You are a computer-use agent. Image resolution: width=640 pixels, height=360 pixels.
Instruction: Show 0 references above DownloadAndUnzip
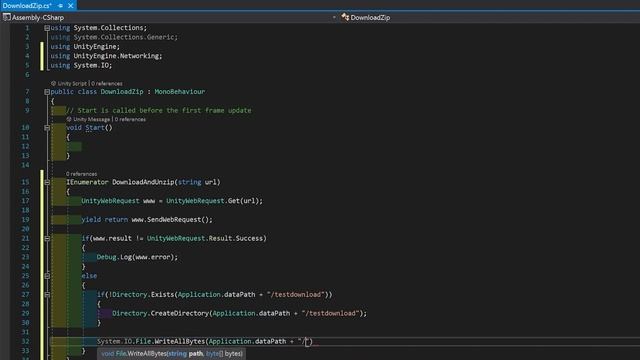click(82, 174)
